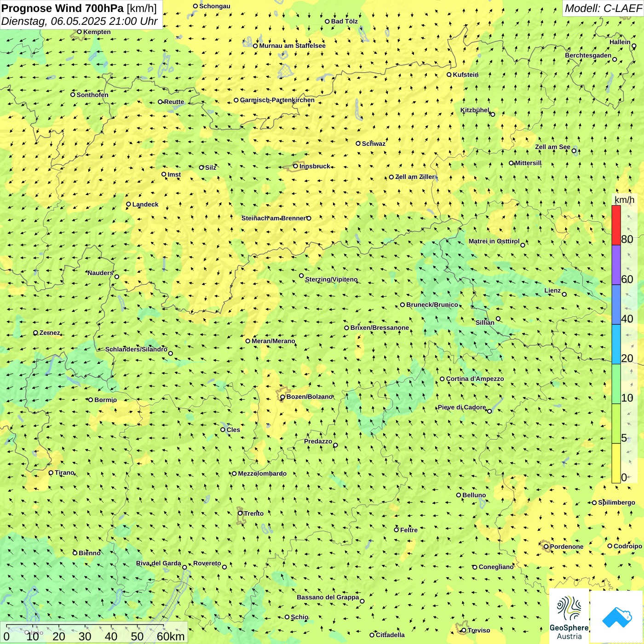Click the Nauders town marker
The height and width of the screenshot is (644, 644).
[x=117, y=277]
